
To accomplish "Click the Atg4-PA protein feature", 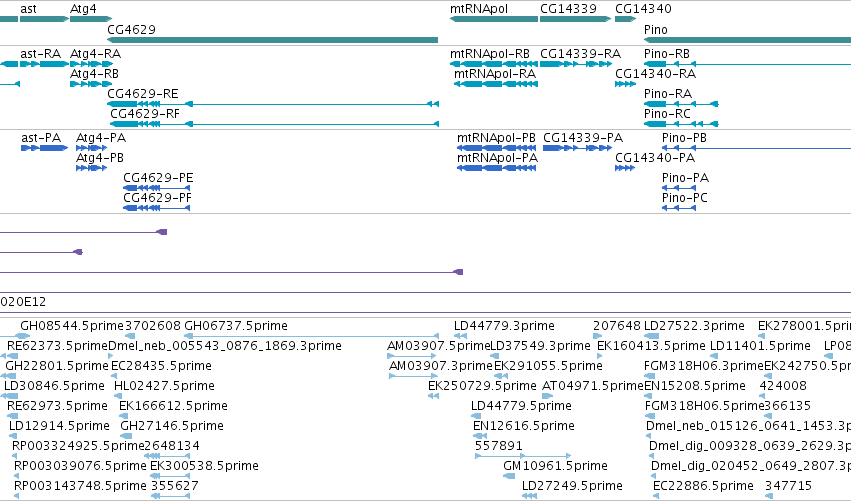I will coord(91,148).
